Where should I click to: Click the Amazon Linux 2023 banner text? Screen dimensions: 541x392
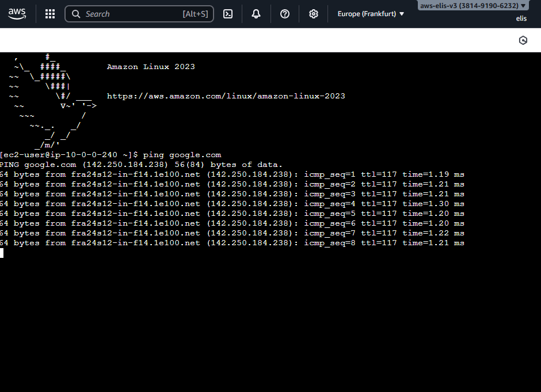[x=151, y=67]
